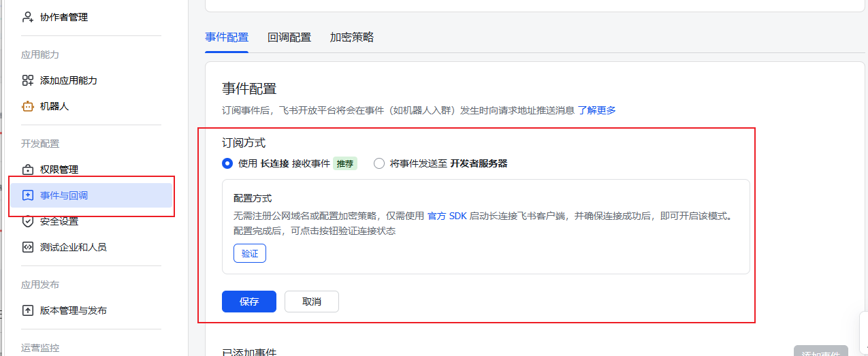
Task: Click the 版本管理与发布 upload icon
Action: click(28, 310)
